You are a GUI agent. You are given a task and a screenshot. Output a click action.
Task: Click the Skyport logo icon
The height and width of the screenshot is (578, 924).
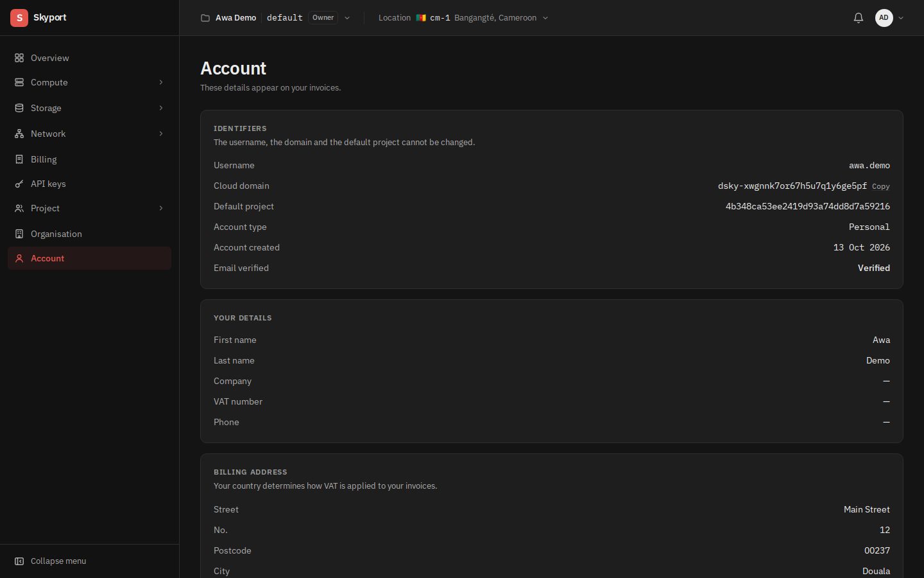pyautogui.click(x=19, y=18)
